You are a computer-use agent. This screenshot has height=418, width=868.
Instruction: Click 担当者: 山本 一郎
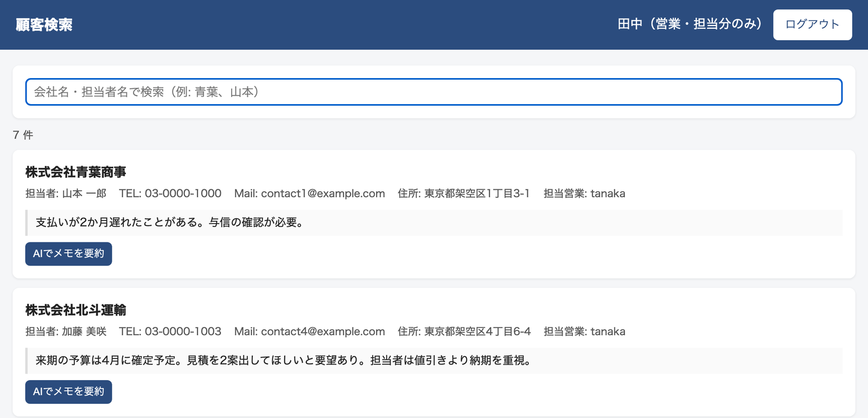(x=66, y=194)
